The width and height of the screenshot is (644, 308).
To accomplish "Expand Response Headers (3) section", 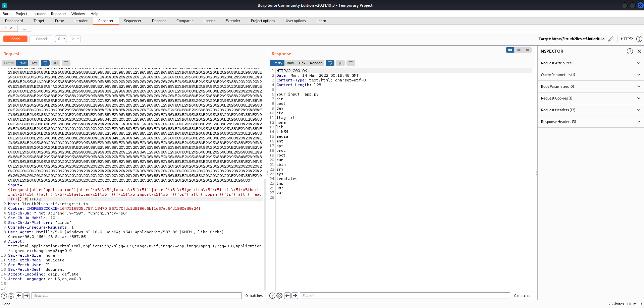I will coord(590,122).
